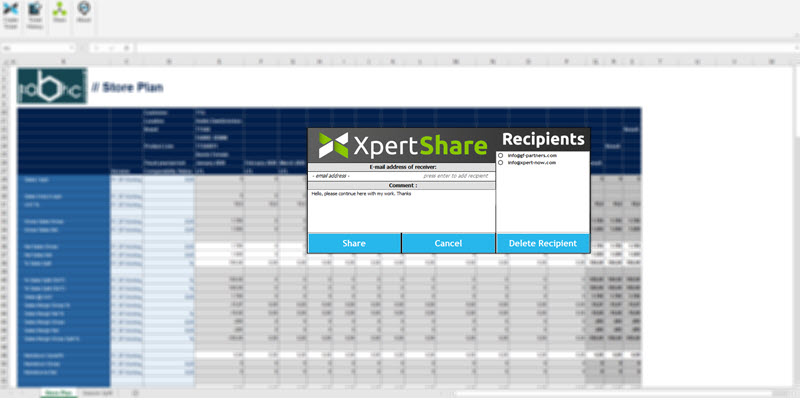Viewport: 800px width, 400px height.
Task: Select the info@gf-partners.com recipient radio button
Action: click(501, 155)
